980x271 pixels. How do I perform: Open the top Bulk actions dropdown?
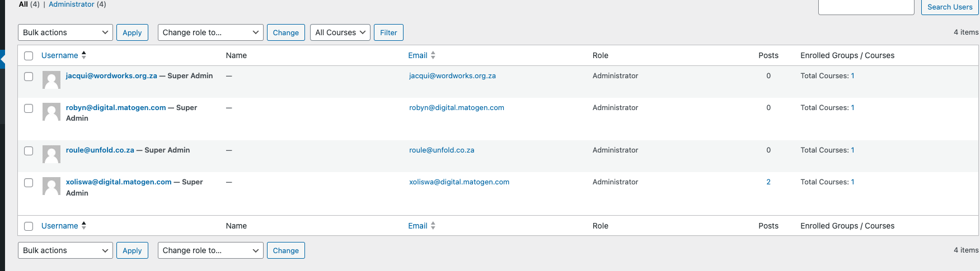pos(65,32)
